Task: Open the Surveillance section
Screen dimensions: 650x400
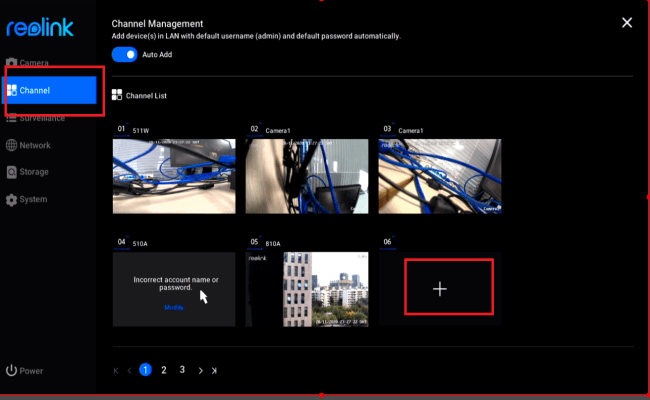Action: (x=40, y=118)
